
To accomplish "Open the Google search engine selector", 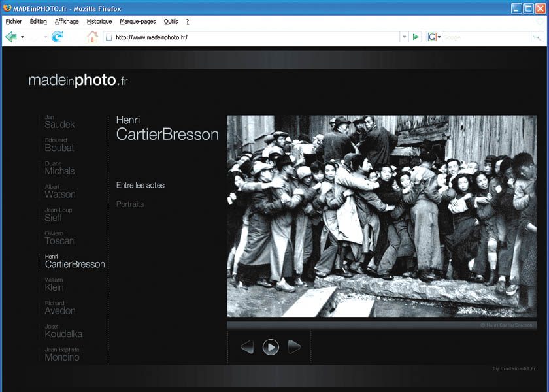I will click(434, 37).
